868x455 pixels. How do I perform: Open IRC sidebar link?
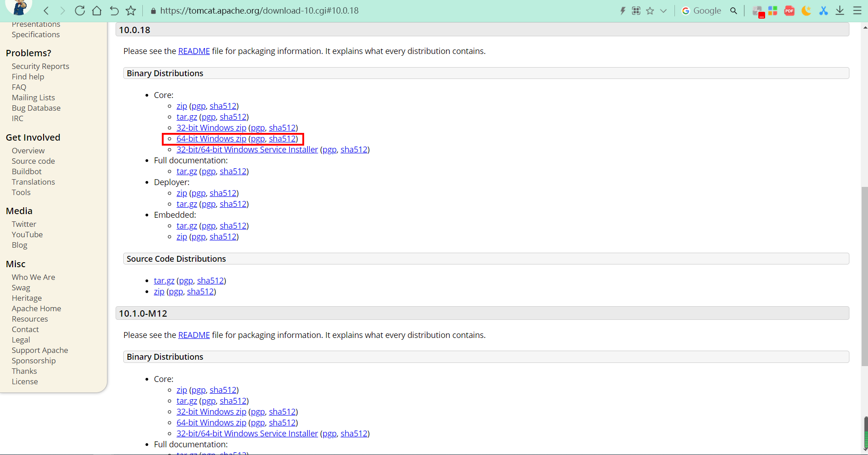pos(17,118)
